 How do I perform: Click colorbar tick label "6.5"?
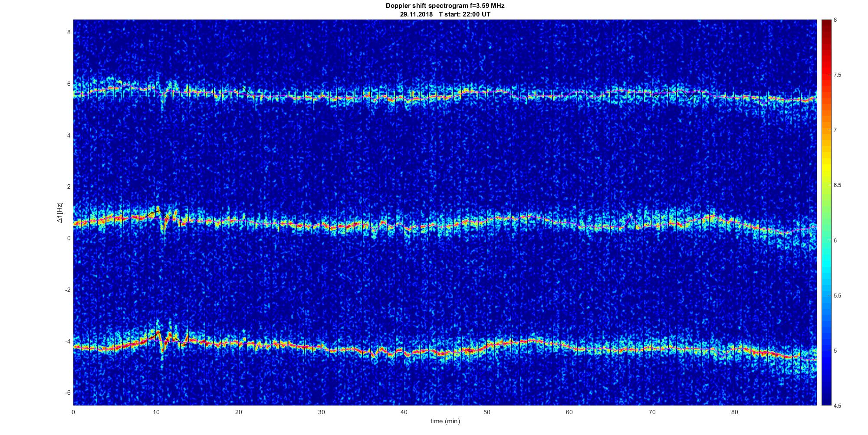pyautogui.click(x=837, y=185)
